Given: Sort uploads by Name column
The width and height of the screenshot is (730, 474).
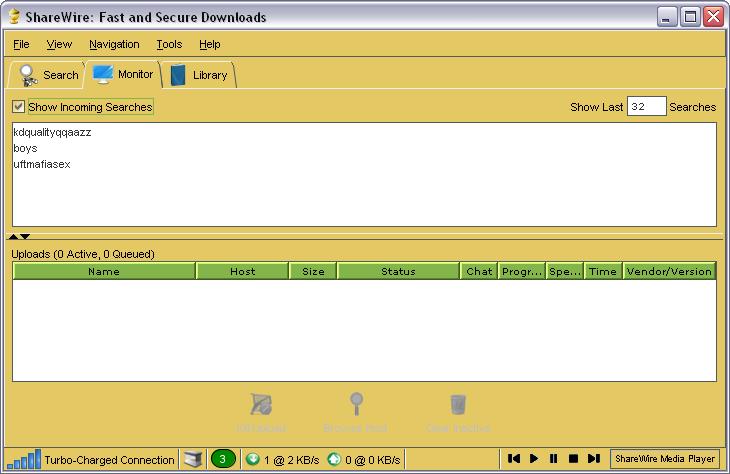Looking at the screenshot, I should pos(104,271).
